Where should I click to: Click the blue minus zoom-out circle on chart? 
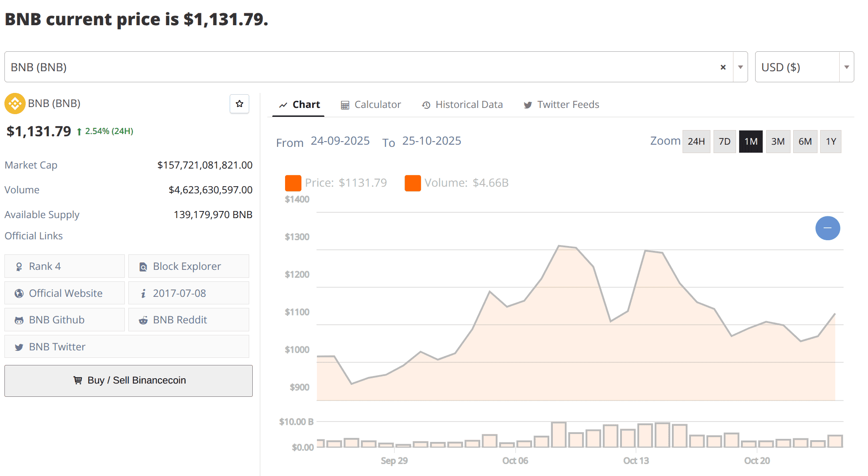pyautogui.click(x=827, y=228)
